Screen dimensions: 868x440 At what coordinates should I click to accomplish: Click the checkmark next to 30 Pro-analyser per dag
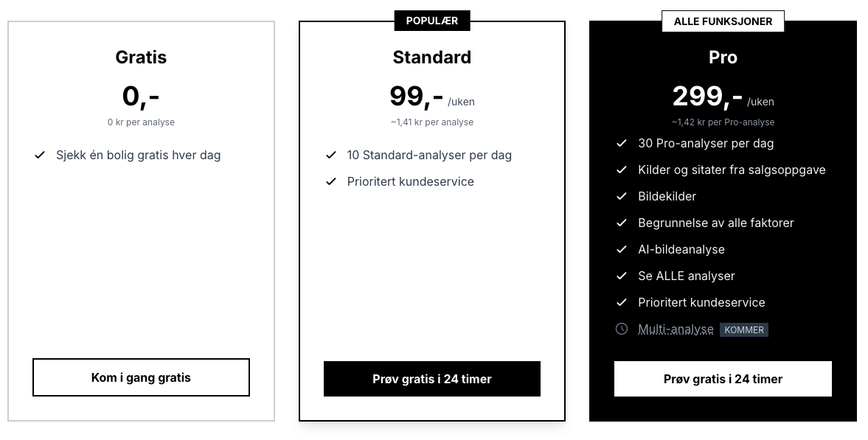[x=622, y=143]
